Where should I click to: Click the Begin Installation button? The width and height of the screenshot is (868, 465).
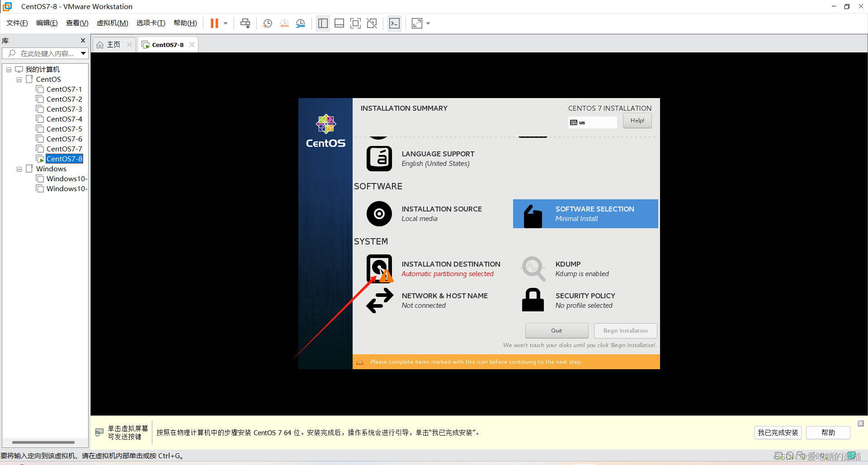pos(625,331)
